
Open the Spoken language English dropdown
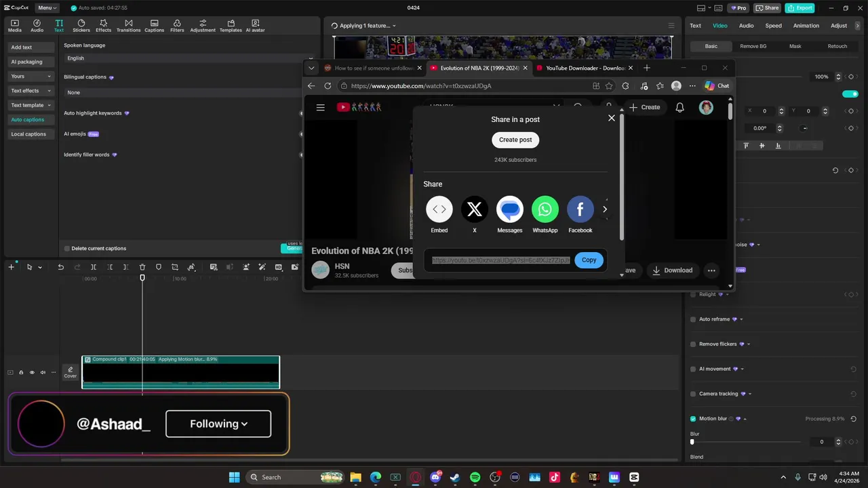(x=190, y=58)
